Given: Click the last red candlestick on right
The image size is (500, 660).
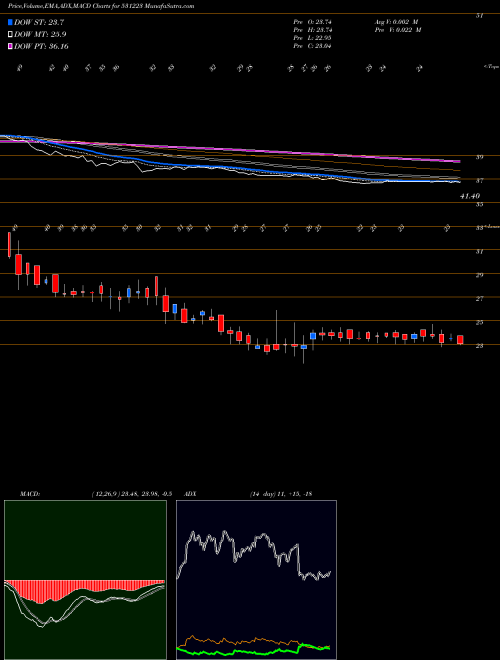Looking at the screenshot, I should point(460,340).
